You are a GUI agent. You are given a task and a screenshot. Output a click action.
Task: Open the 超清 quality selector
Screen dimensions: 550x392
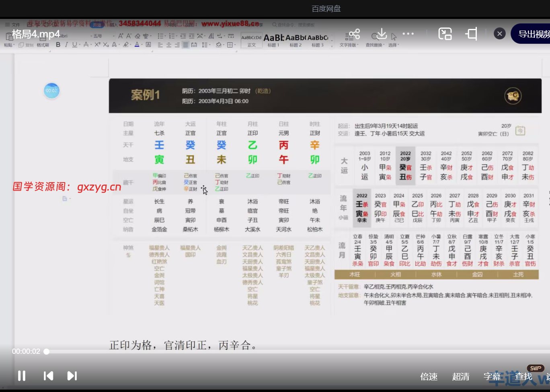[x=461, y=377]
